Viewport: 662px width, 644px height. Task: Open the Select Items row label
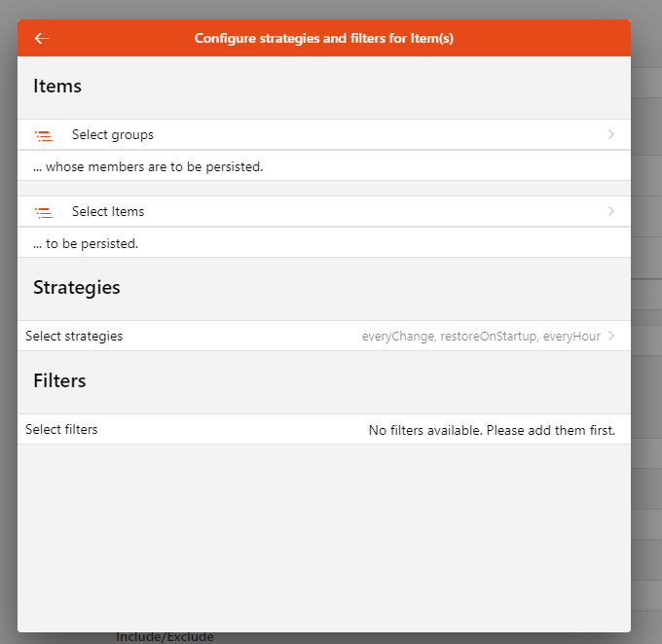click(108, 211)
